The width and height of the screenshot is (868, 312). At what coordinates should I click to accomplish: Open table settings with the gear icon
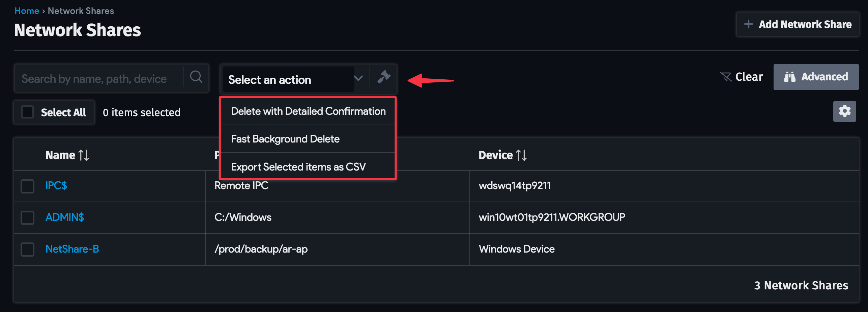tap(844, 111)
